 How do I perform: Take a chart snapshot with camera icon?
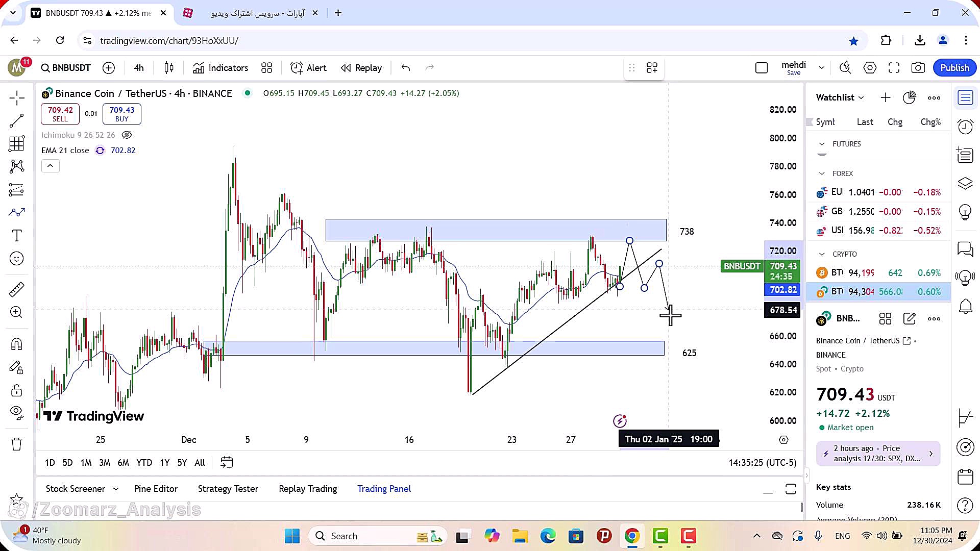[x=918, y=68]
